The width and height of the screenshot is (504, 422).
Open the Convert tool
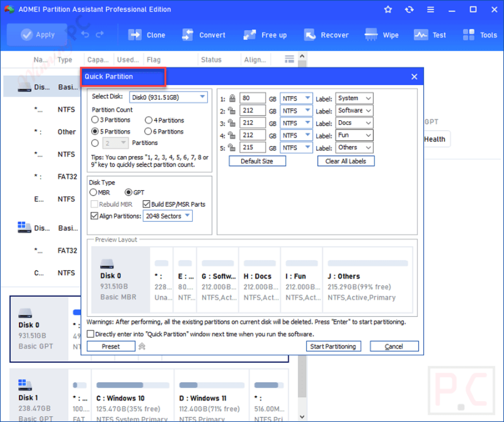[204, 35]
